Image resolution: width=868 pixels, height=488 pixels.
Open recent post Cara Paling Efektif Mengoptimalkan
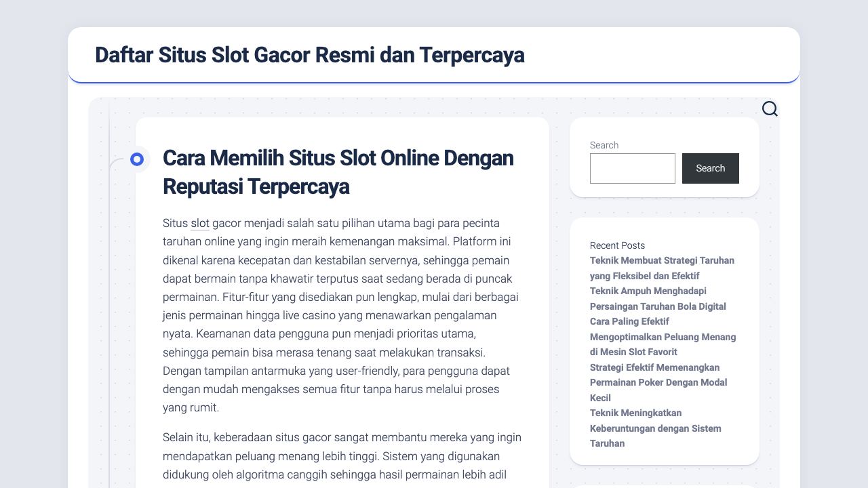663,336
